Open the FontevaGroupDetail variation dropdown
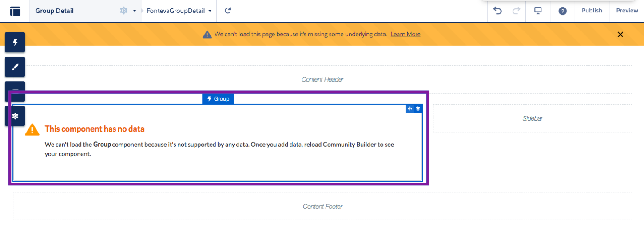The width and height of the screenshot is (644, 227). click(179, 11)
